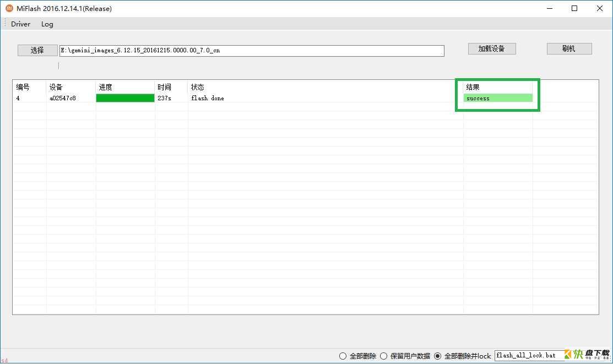Click the flash_all_lock.bat script field

pyautogui.click(x=530, y=355)
